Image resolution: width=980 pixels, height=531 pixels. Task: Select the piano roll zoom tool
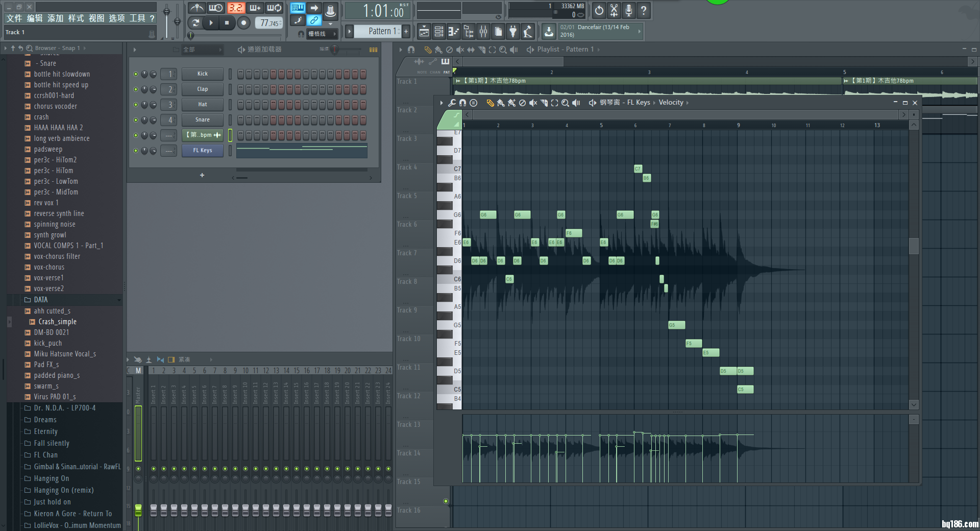point(565,103)
